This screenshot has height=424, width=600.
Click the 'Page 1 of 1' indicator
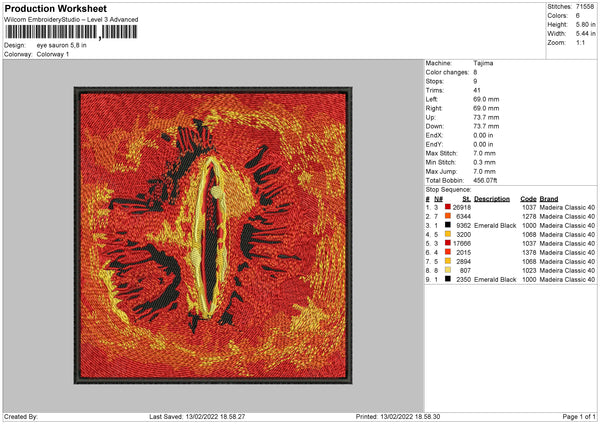click(x=579, y=416)
